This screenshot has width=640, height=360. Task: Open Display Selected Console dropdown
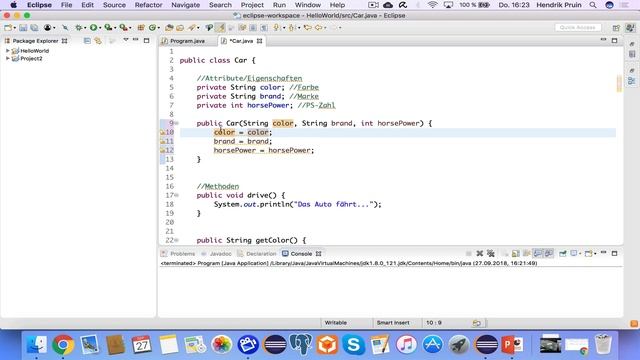[x=580, y=254]
